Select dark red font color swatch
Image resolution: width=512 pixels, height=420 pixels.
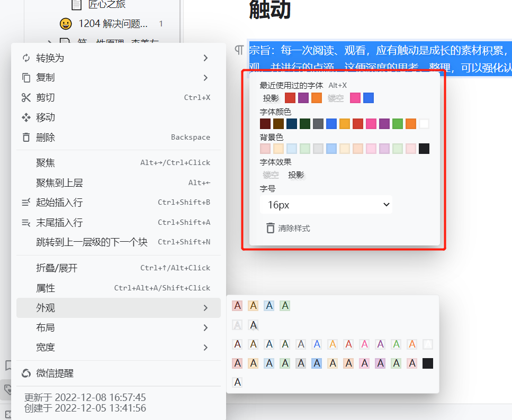tap(265, 124)
